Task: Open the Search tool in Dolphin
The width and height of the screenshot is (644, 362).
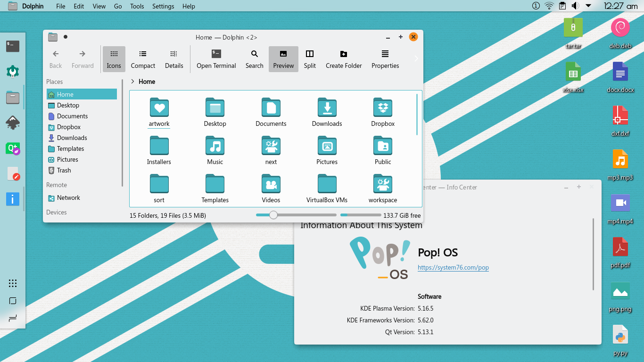Action: [x=254, y=59]
